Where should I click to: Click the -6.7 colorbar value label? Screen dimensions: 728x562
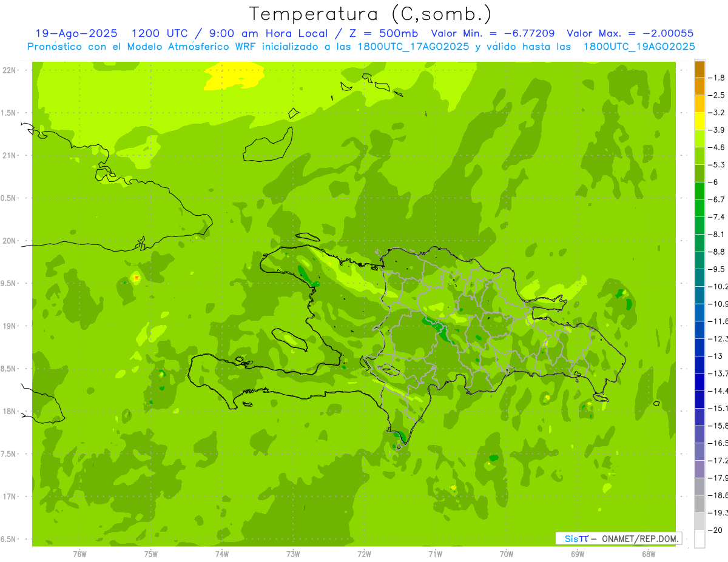click(x=716, y=199)
